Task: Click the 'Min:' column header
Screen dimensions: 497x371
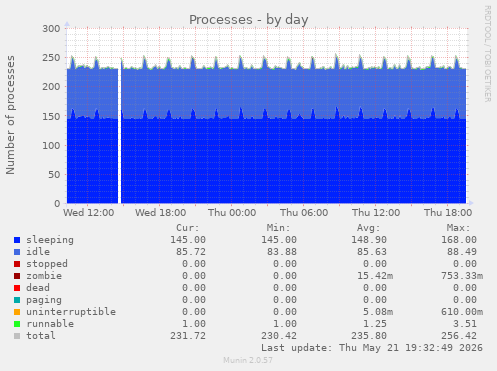Action: coord(278,228)
